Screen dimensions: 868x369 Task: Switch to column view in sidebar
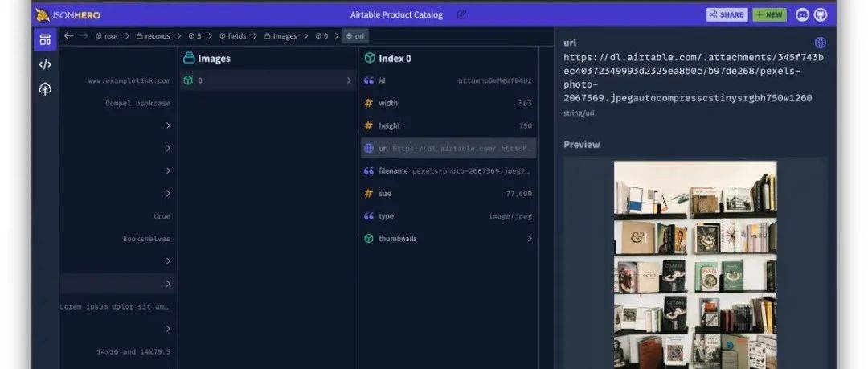click(x=45, y=39)
